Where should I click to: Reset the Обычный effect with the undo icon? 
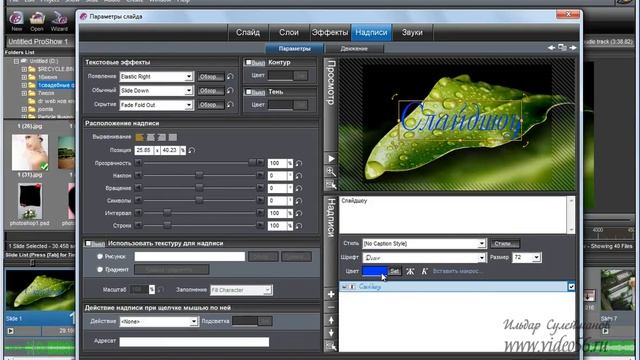point(231,91)
